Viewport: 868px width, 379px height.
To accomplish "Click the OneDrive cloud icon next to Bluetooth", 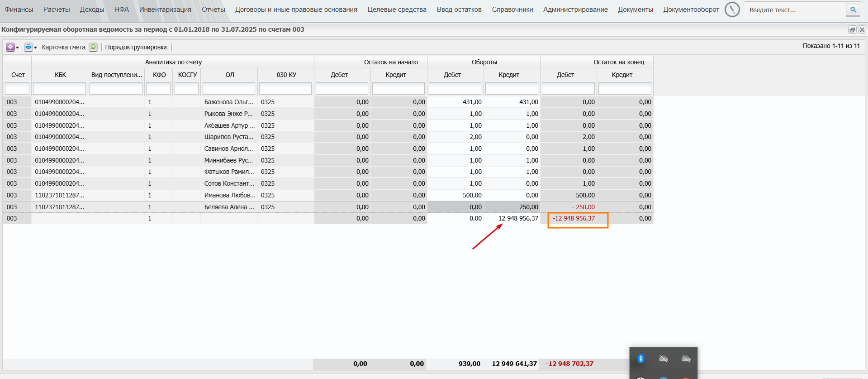I will point(664,359).
